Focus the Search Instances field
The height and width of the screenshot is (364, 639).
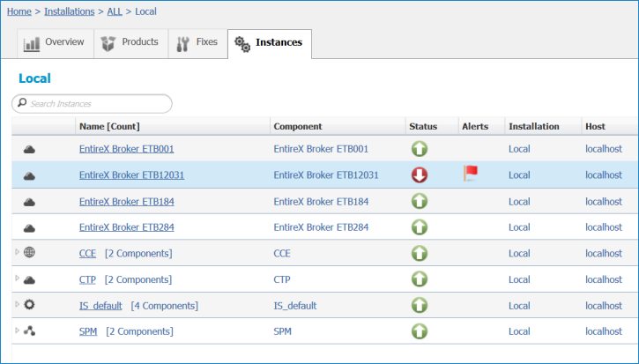tap(92, 103)
